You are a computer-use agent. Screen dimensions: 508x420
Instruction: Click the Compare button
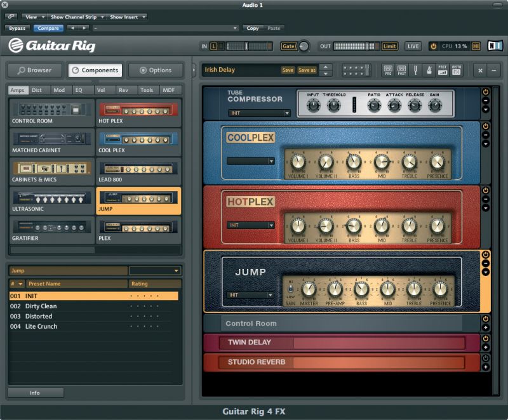[x=48, y=28]
